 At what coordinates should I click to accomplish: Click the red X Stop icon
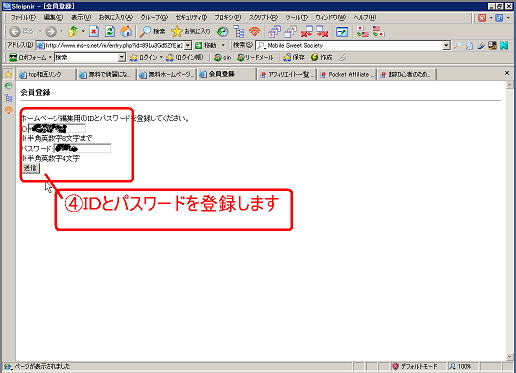[94, 31]
